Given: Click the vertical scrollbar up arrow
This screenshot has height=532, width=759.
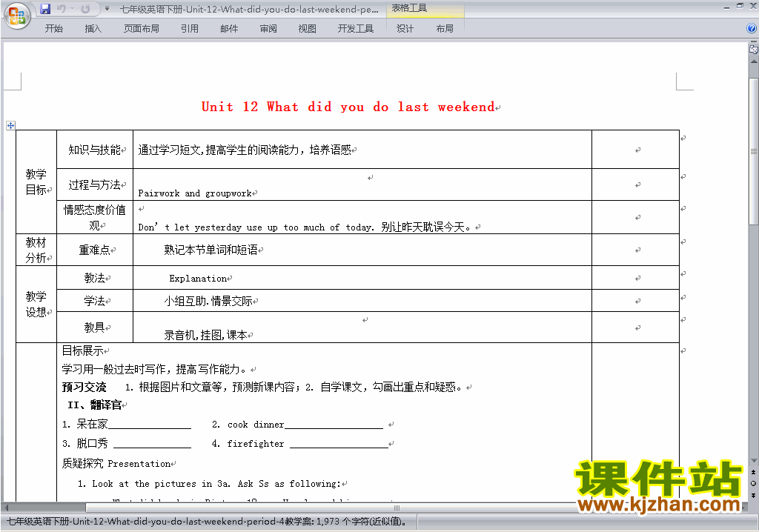Looking at the screenshot, I should tap(754, 62).
